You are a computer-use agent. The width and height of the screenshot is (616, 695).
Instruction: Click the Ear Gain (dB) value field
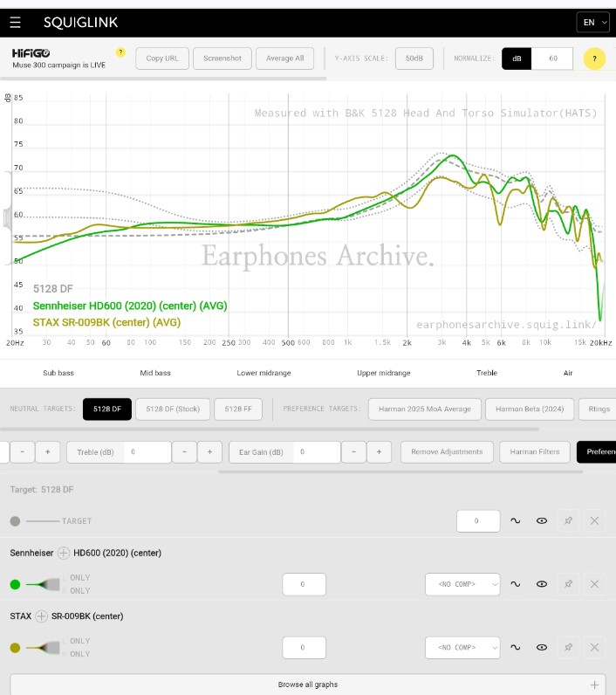click(x=317, y=452)
